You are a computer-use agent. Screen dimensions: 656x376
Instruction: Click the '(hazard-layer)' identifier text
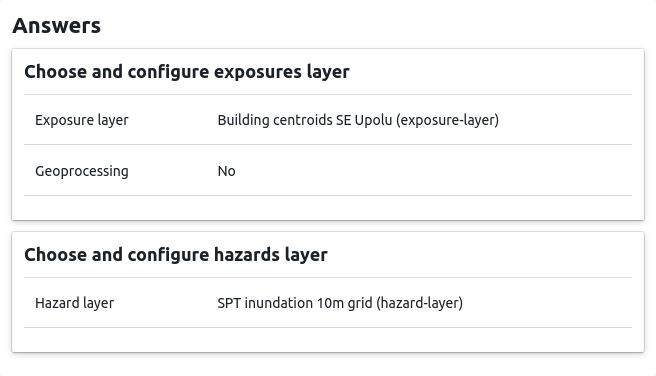pyautogui.click(x=419, y=303)
